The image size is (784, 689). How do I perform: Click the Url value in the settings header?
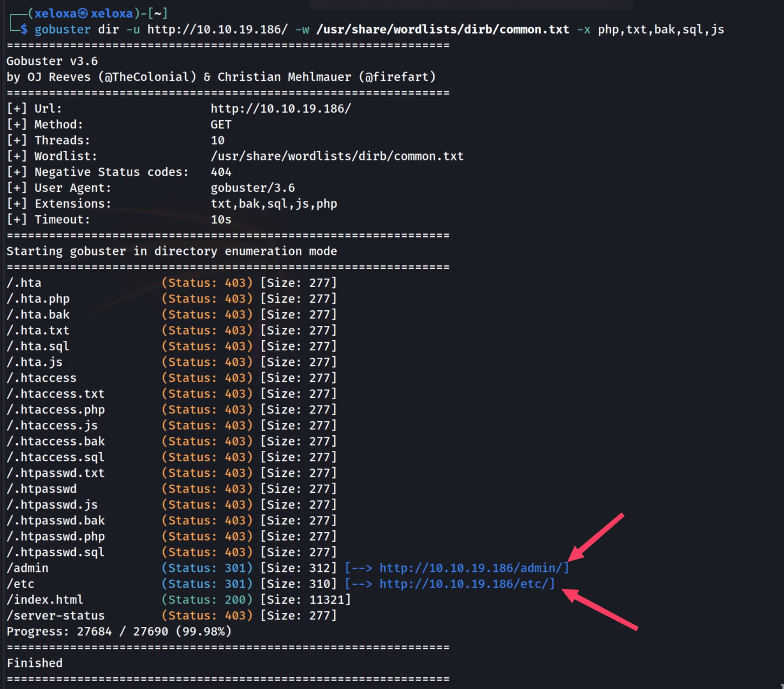[x=281, y=108]
